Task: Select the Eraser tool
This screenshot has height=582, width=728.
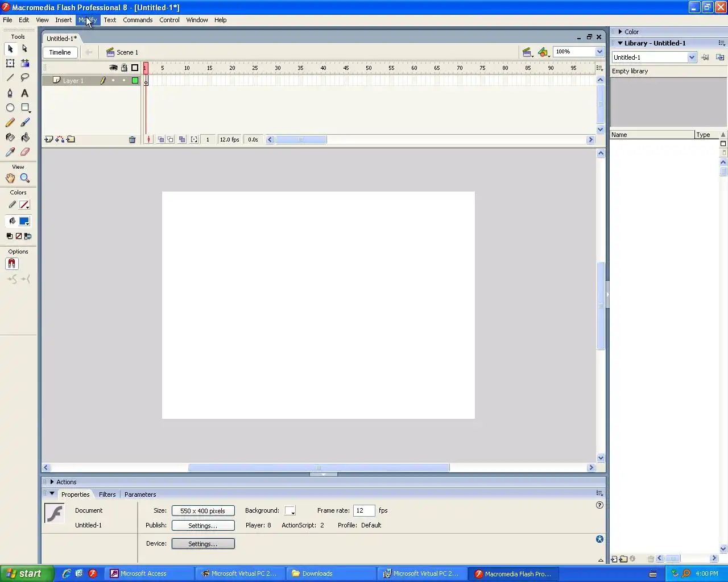Action: 25,152
